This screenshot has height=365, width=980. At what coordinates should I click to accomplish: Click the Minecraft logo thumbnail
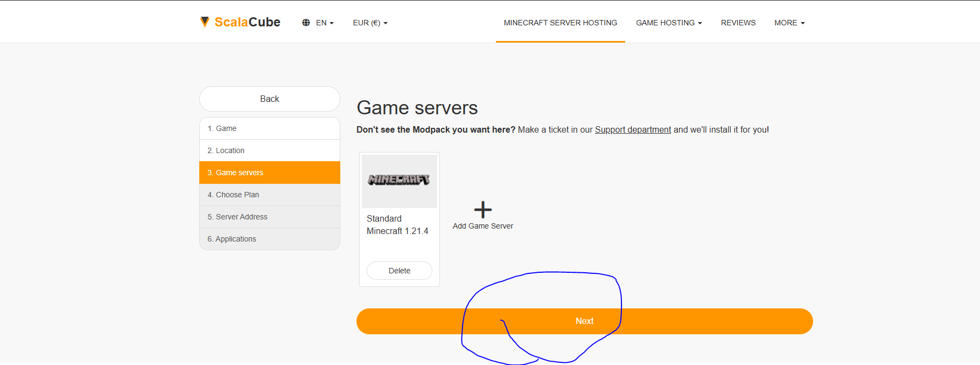[400, 181]
